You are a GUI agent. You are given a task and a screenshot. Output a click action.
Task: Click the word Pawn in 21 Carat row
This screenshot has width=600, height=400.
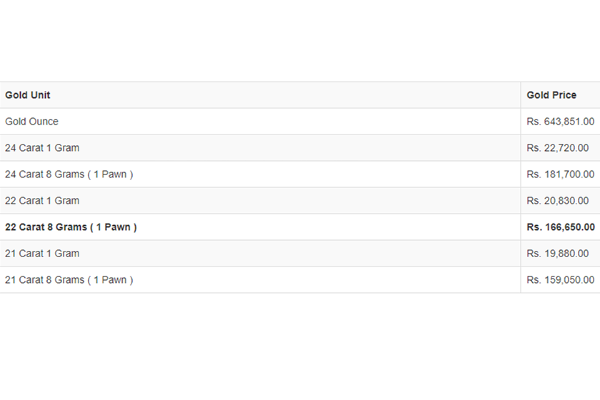(114, 280)
